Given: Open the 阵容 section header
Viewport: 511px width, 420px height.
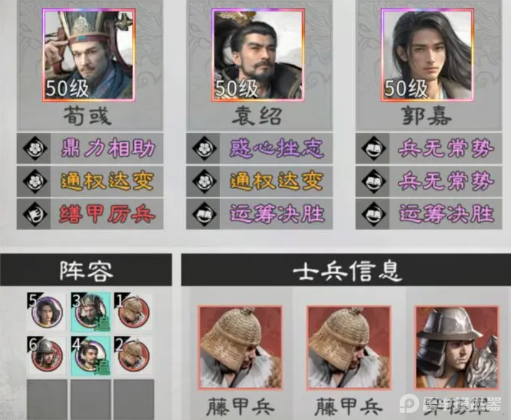Looking at the screenshot, I should [x=86, y=270].
